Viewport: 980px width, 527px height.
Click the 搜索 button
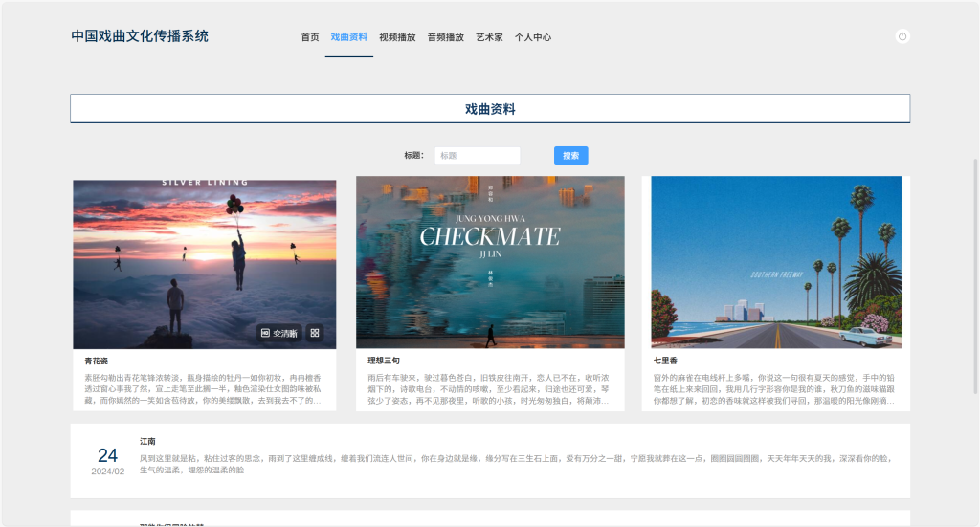coord(570,156)
